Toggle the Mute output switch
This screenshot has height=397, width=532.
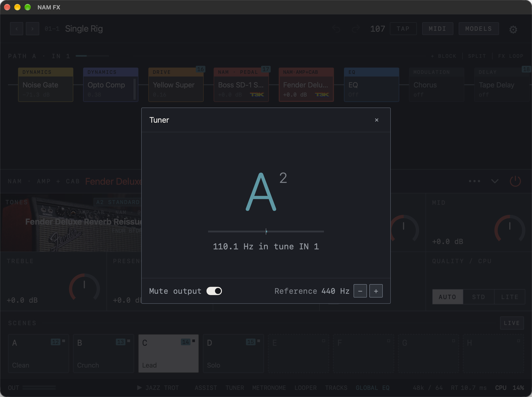pyautogui.click(x=214, y=291)
